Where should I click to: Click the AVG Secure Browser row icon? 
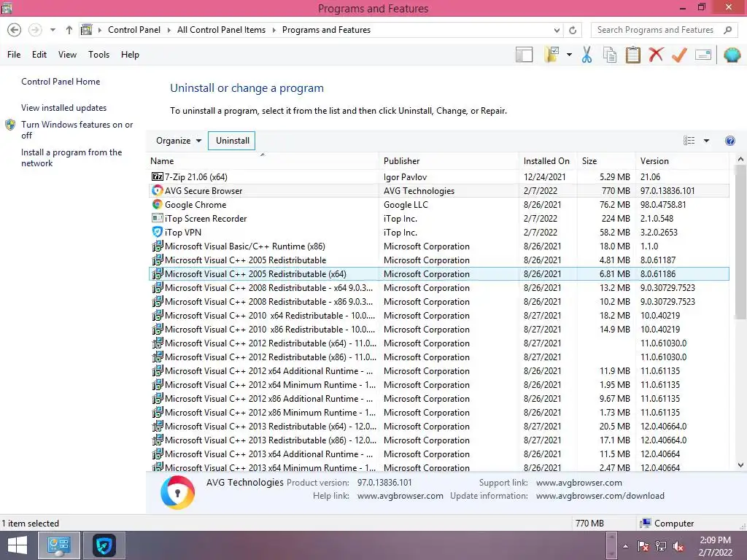coord(158,190)
